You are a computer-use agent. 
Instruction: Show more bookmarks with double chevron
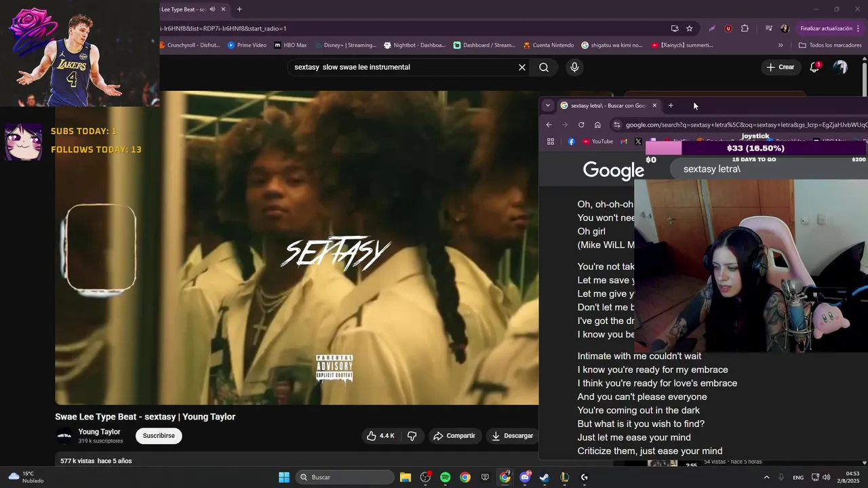tap(781, 45)
